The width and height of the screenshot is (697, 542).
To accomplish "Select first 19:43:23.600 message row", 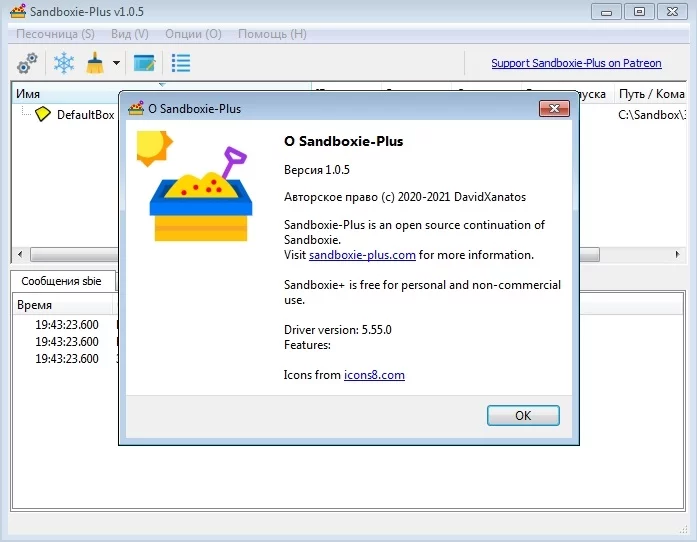I will pos(67,325).
